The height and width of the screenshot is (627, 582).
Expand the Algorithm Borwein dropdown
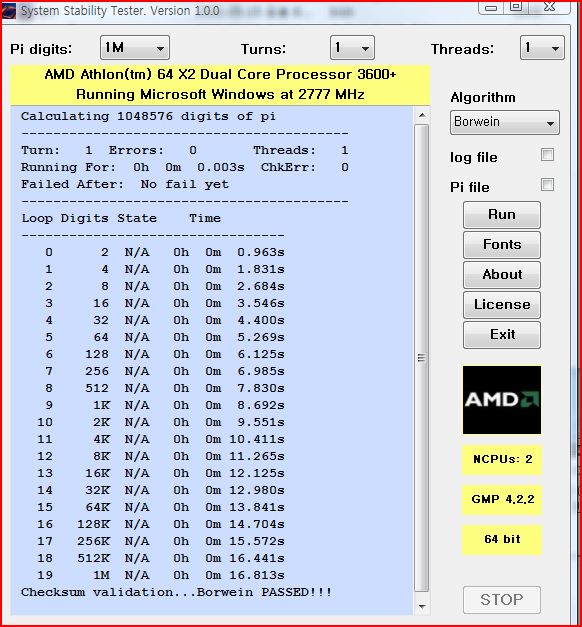504,122
